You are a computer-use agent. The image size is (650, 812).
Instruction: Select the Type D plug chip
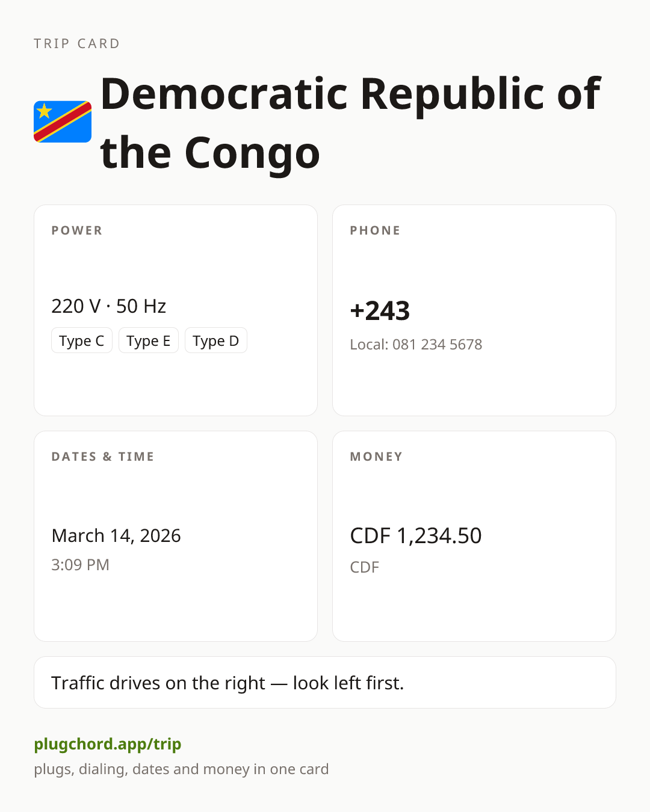pos(216,340)
